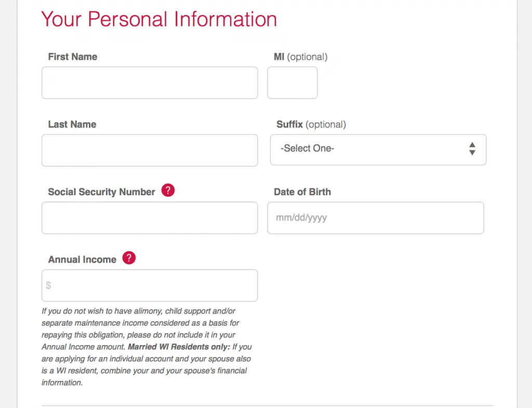
Task: Open the Social Security Number help icon
Action: tap(168, 191)
